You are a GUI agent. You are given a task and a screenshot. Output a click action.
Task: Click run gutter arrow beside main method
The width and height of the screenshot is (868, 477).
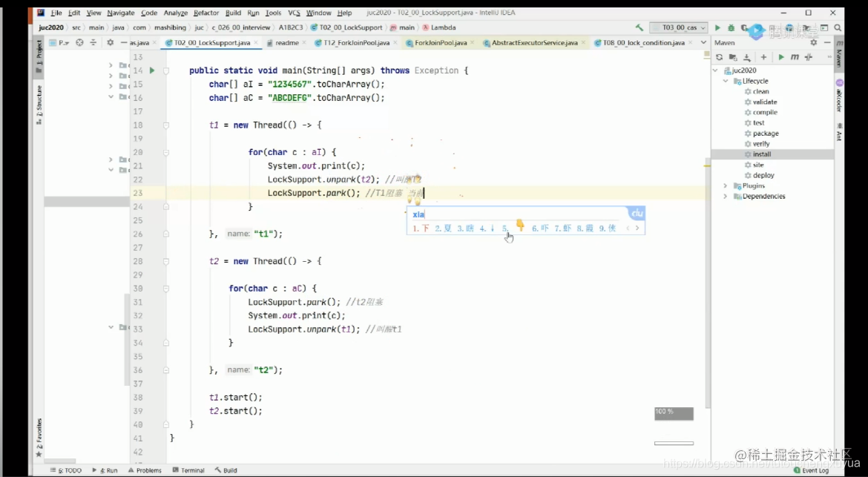[151, 70]
